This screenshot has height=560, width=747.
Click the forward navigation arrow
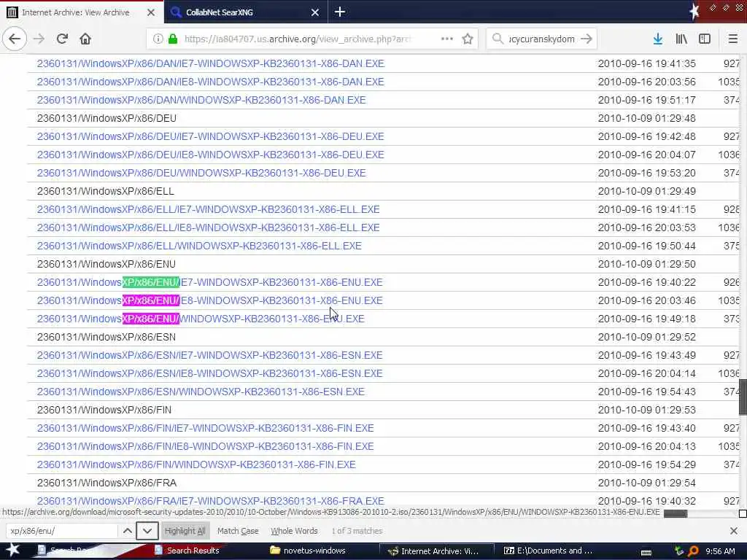(x=39, y=39)
